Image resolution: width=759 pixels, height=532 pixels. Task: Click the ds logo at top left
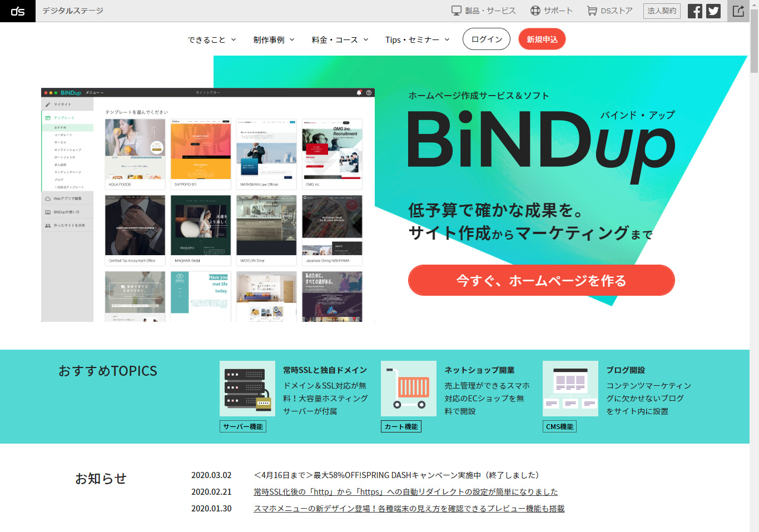point(18,11)
